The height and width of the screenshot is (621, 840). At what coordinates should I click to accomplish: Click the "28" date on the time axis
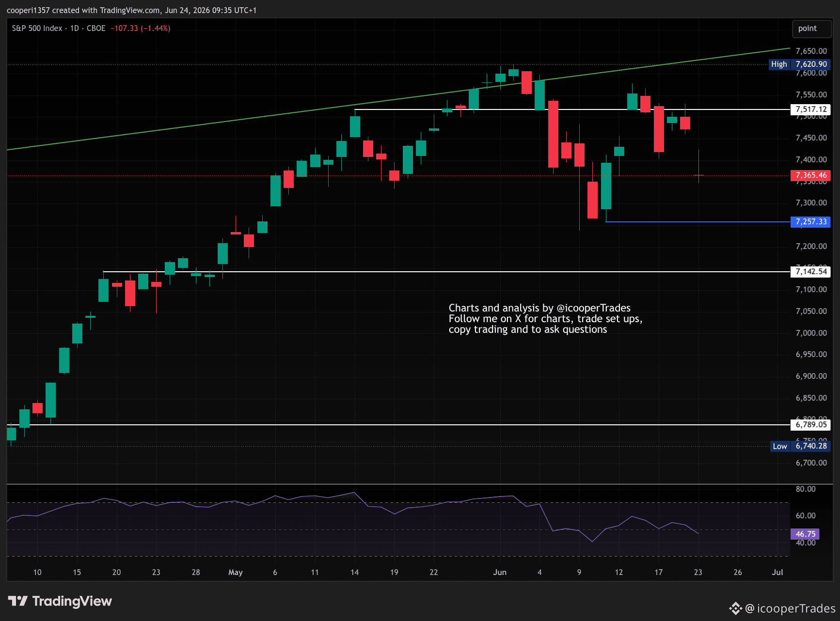tap(196, 572)
